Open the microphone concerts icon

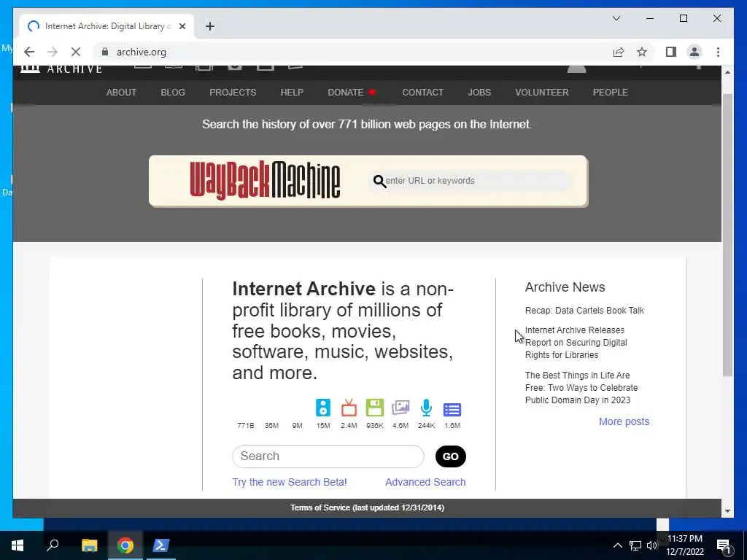(x=426, y=408)
